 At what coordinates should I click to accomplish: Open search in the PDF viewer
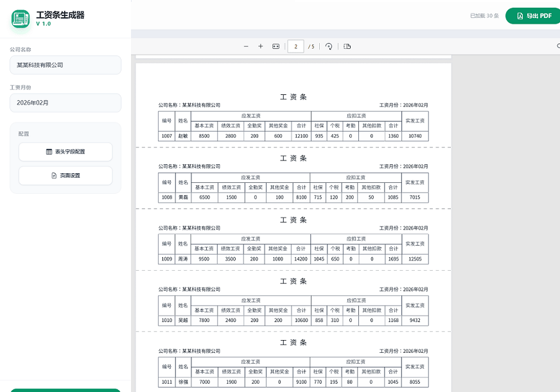click(x=557, y=46)
